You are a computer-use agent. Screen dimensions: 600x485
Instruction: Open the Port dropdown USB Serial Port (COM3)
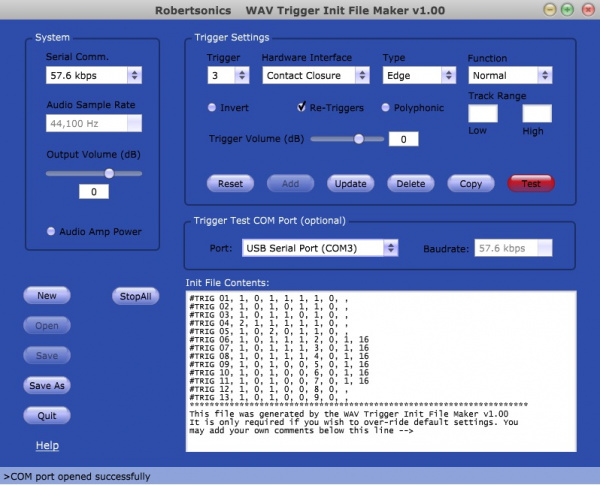click(x=320, y=248)
